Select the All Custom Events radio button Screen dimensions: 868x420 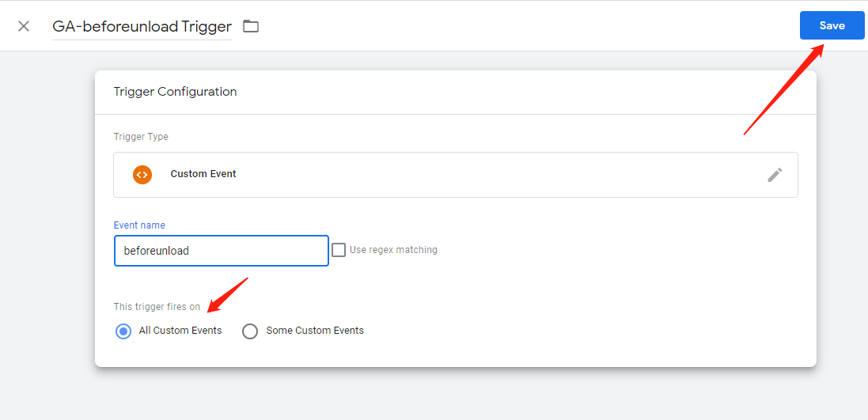(123, 331)
